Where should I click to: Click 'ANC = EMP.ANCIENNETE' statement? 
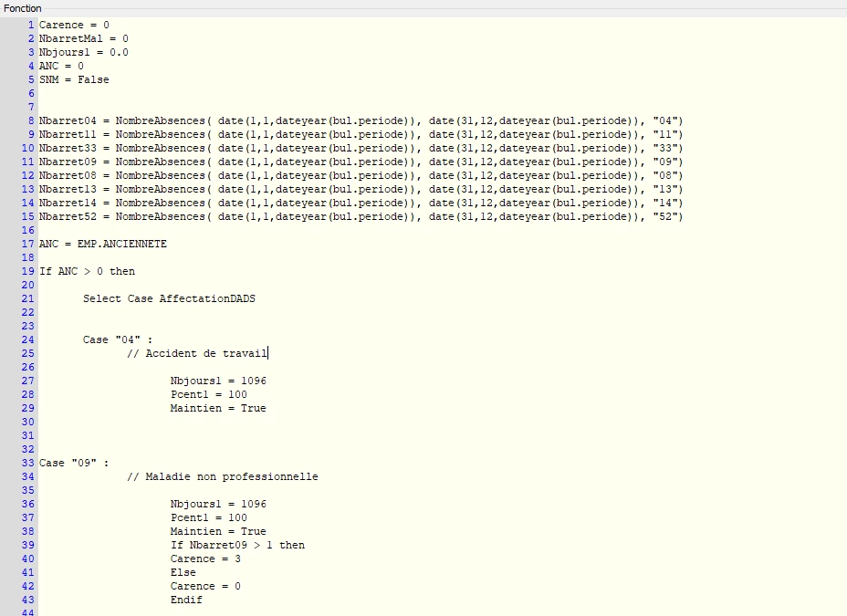[x=102, y=244]
